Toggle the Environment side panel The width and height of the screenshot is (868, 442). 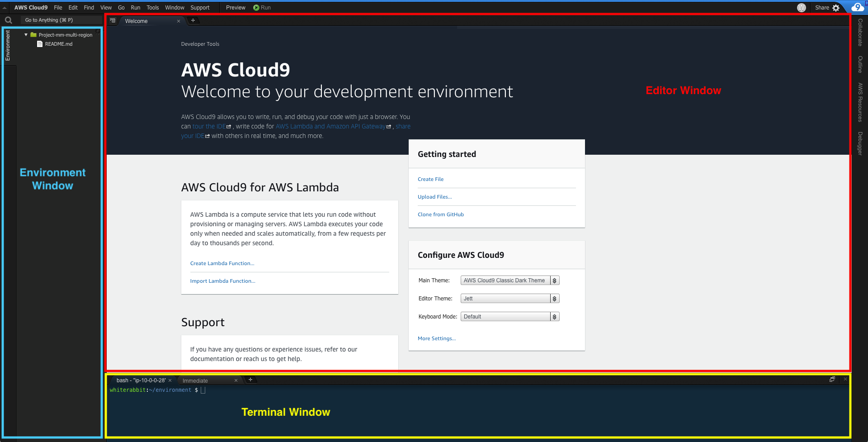click(8, 46)
